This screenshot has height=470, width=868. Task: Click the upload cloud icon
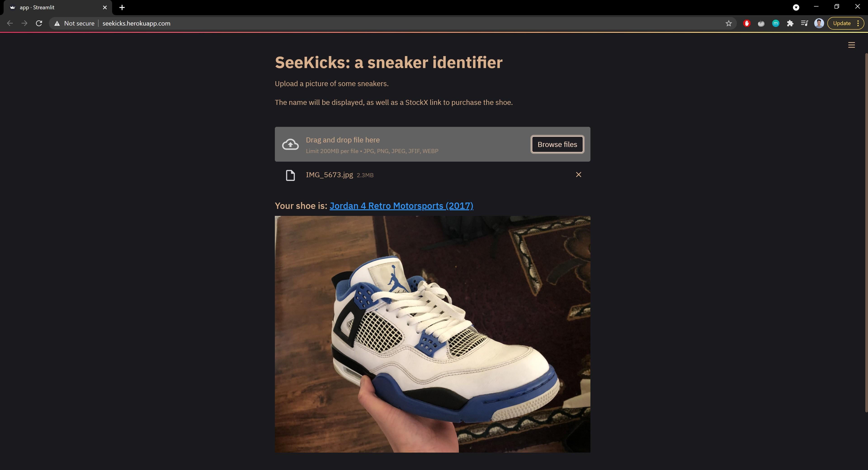click(290, 144)
